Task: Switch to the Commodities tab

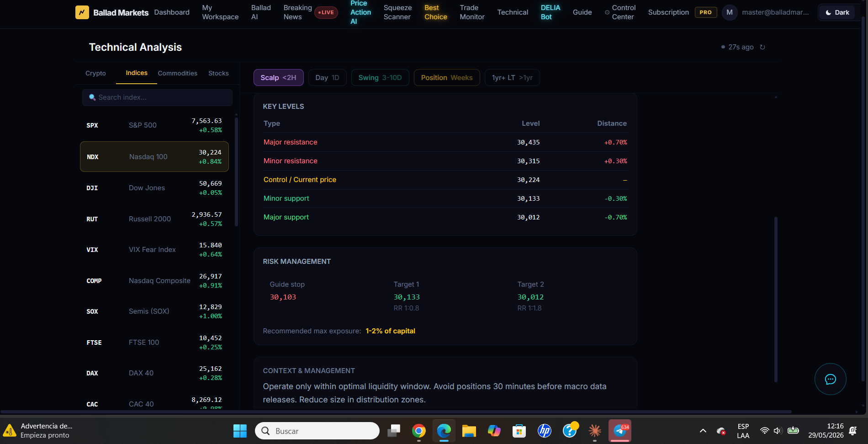Action: click(x=177, y=73)
